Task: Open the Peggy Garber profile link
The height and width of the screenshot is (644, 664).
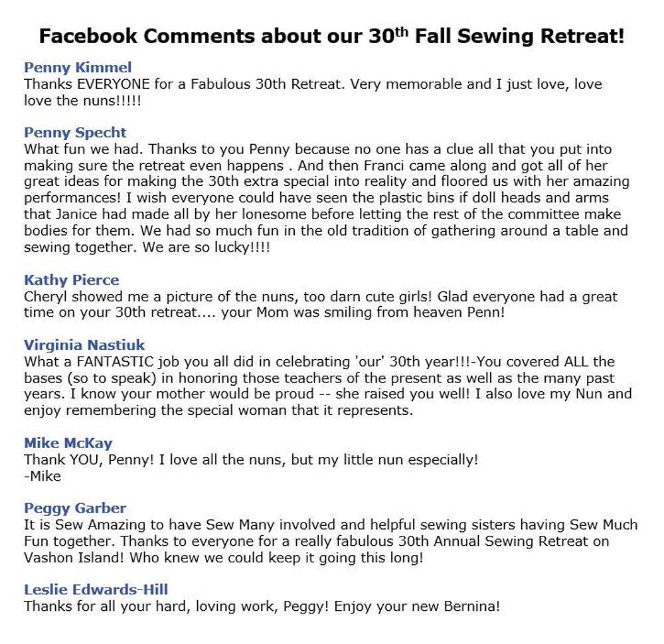Action: [75, 509]
